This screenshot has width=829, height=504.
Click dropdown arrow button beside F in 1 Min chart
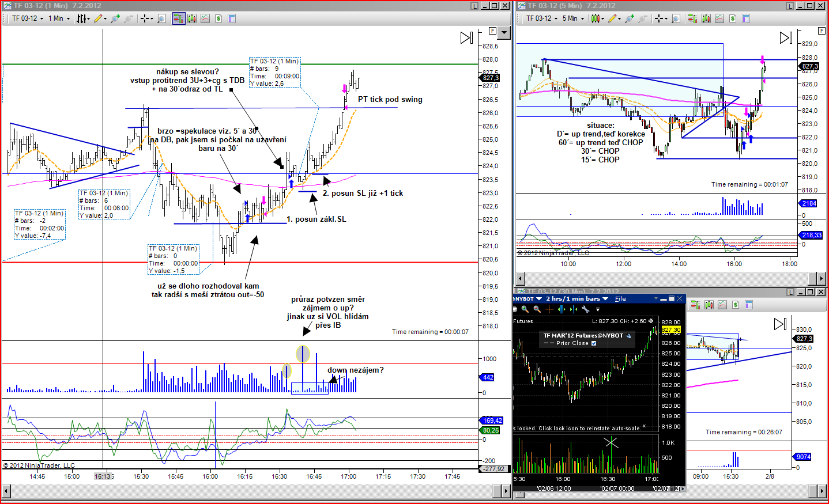pyautogui.click(x=504, y=33)
